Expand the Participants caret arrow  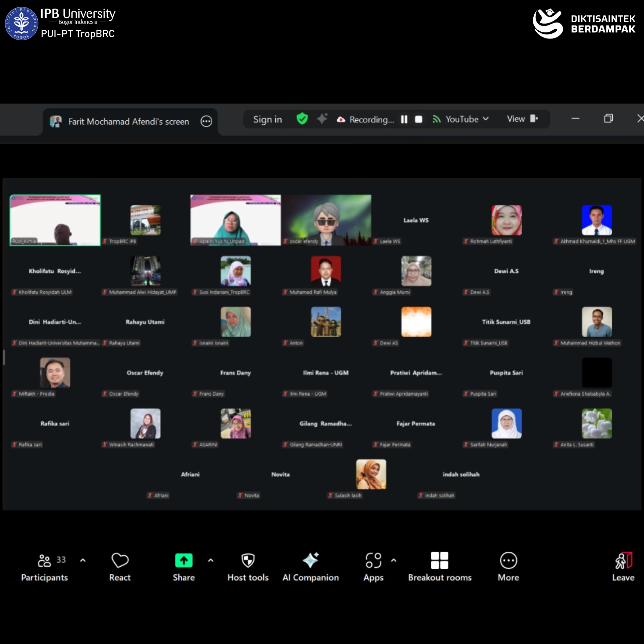83,560
